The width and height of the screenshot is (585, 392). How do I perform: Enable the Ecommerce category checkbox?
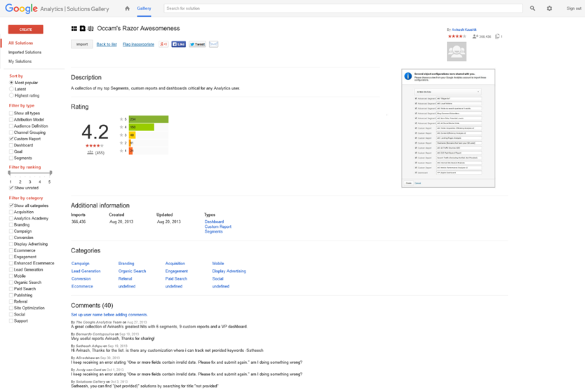pyautogui.click(x=11, y=250)
